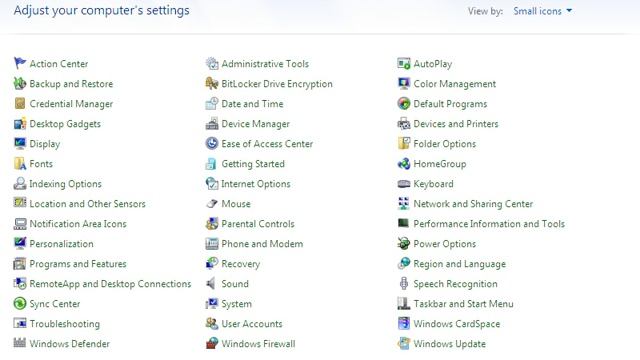
Task: Click the Mouse icon
Action: point(212,203)
